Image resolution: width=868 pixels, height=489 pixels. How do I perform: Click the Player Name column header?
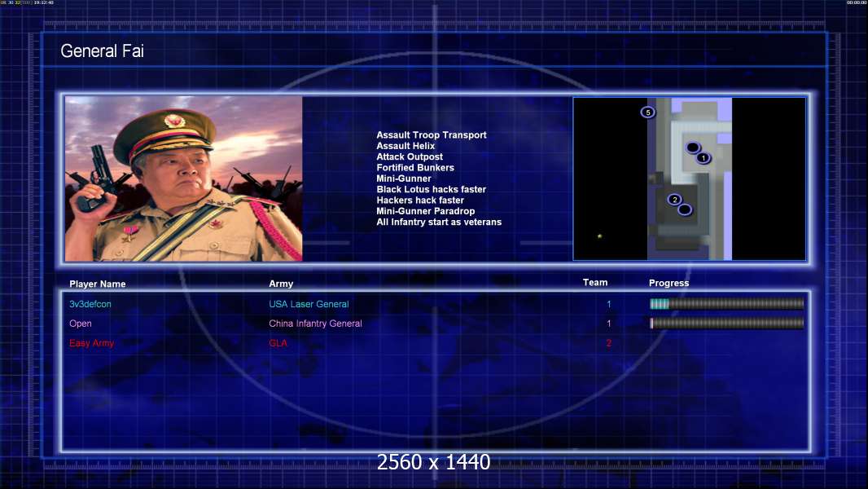coord(98,284)
